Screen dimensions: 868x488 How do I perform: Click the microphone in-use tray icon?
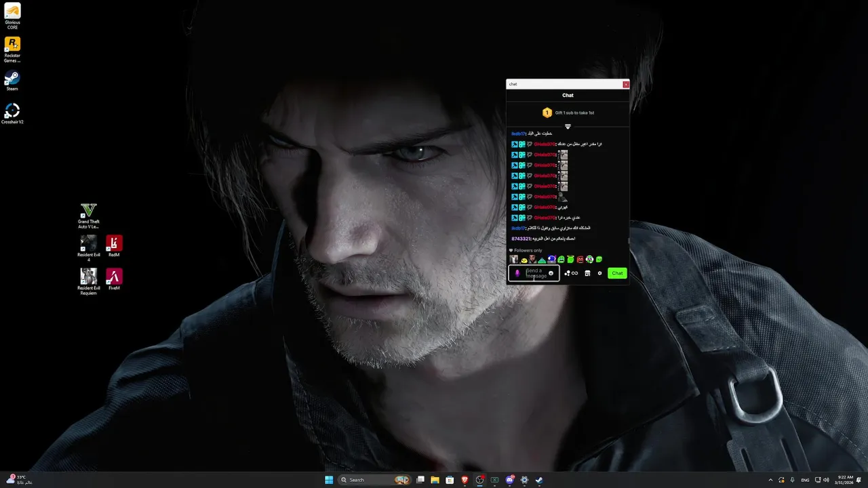(x=792, y=480)
